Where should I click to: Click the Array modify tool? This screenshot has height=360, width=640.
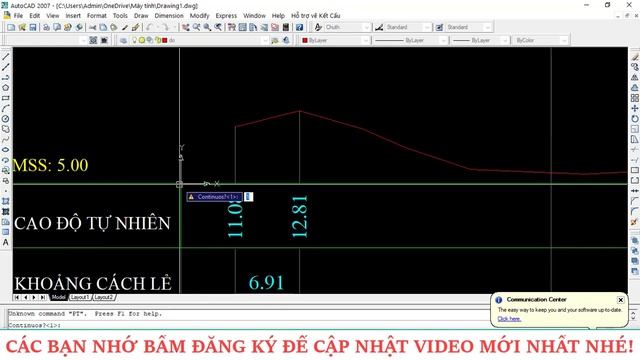[x=634, y=98]
